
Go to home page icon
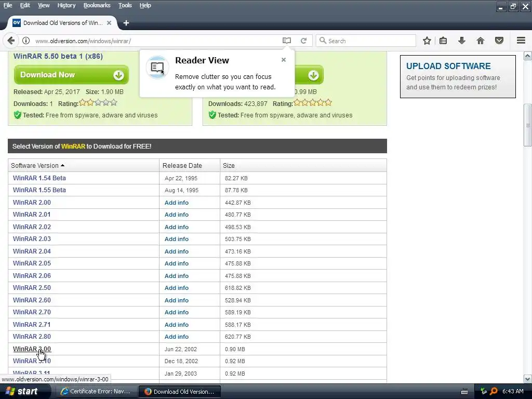click(481, 41)
